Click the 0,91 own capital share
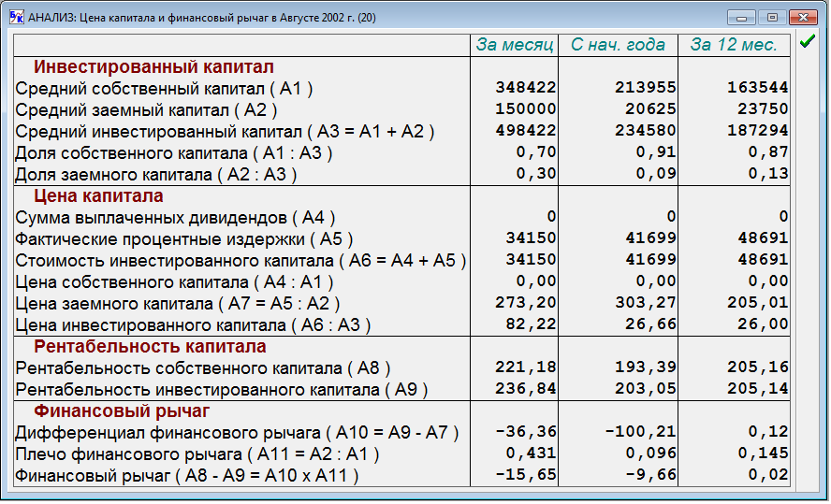The width and height of the screenshot is (831, 504). click(x=656, y=152)
